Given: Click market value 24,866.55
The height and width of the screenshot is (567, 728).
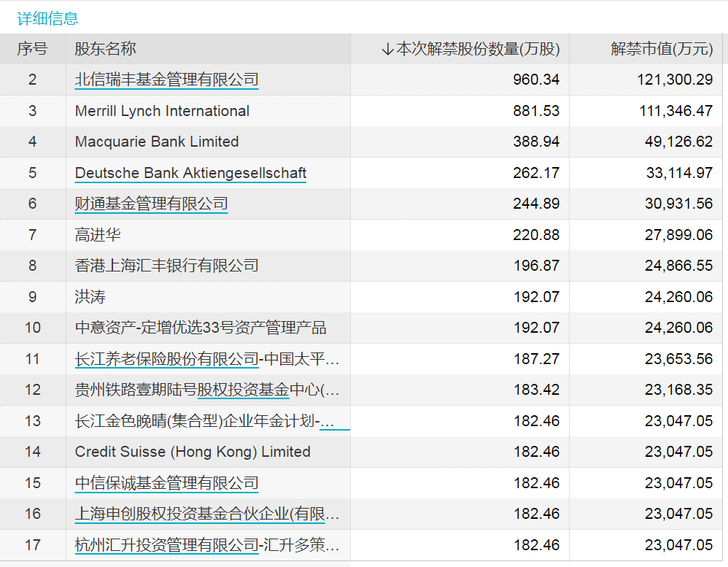Looking at the screenshot, I should pos(679,266).
